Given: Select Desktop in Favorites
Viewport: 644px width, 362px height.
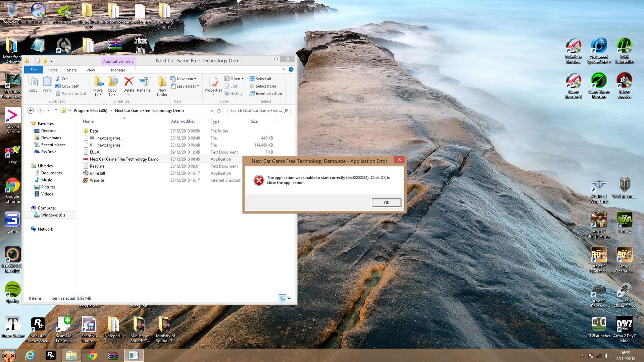Looking at the screenshot, I should 48,131.
